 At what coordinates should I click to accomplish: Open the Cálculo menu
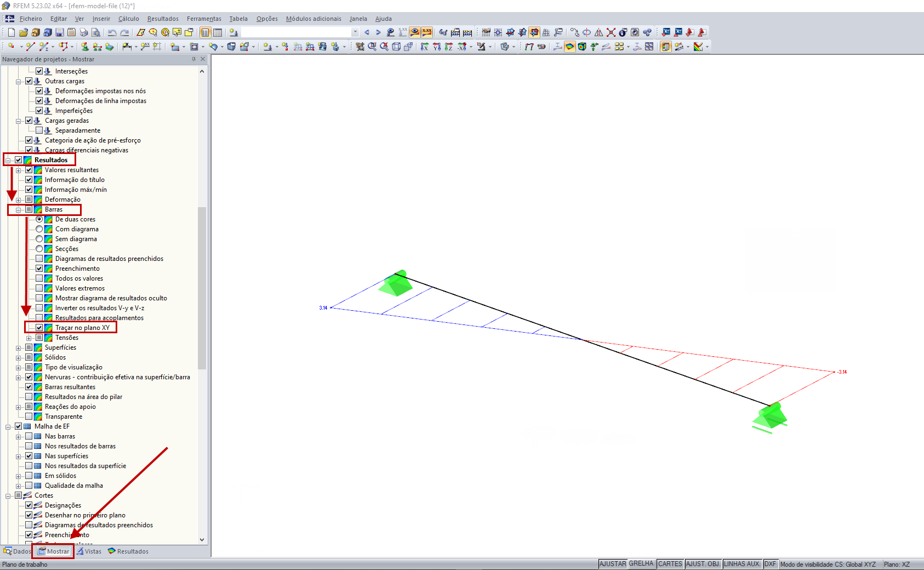coord(129,19)
